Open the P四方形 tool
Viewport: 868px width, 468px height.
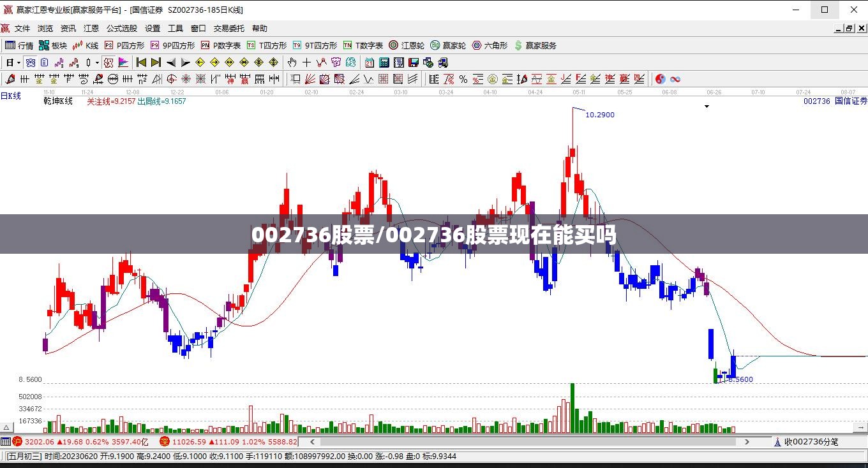pos(124,45)
